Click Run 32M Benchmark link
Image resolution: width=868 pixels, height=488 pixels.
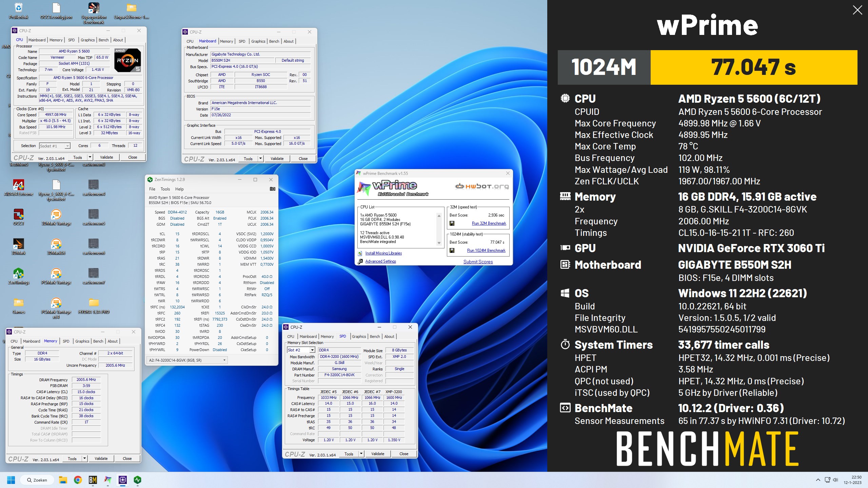(x=489, y=223)
